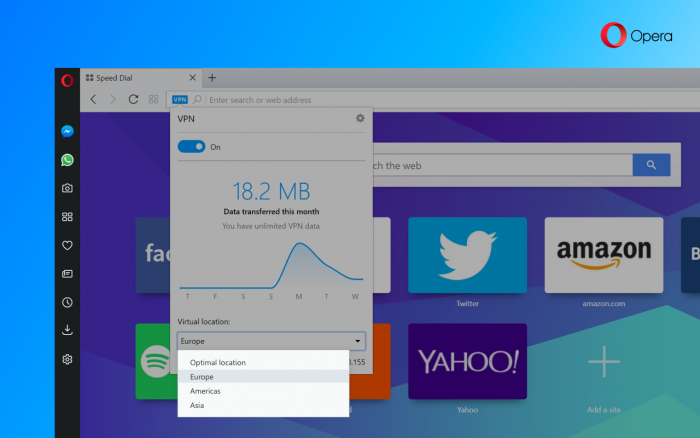Open WhatsApp in the sidebar
The width and height of the screenshot is (700, 438).
pyautogui.click(x=67, y=160)
